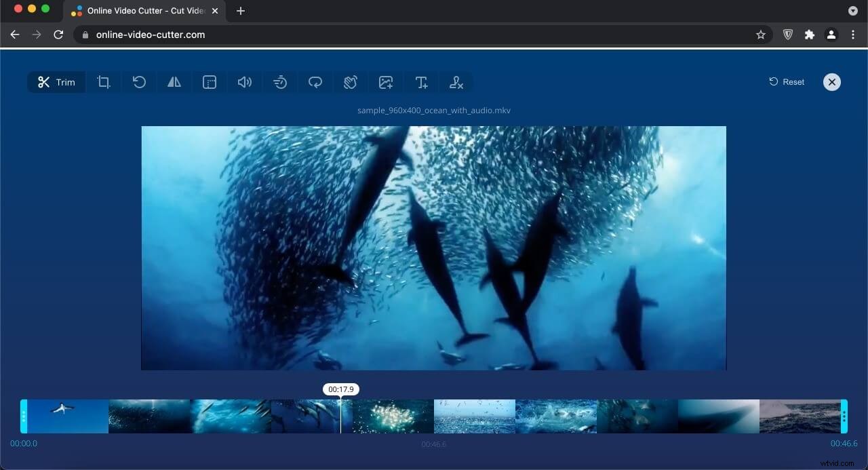Open the Add Image overlay tool
The height and width of the screenshot is (470, 868).
386,82
